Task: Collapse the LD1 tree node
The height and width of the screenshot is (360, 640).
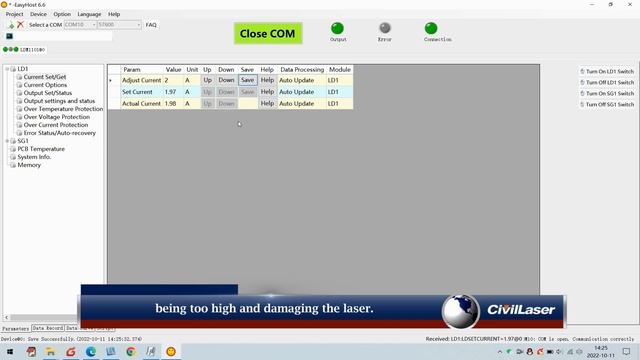Action: click(x=7, y=69)
